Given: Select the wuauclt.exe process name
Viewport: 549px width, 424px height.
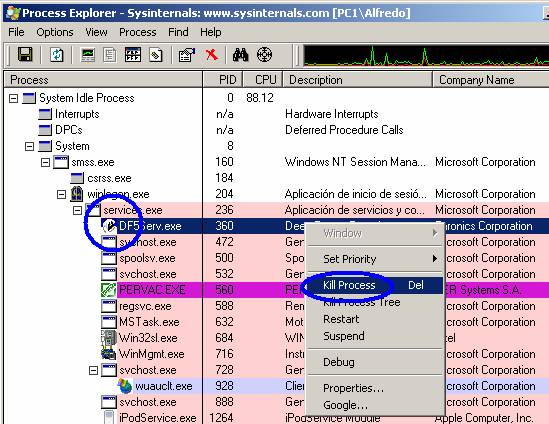Looking at the screenshot, I should pyautogui.click(x=164, y=386).
